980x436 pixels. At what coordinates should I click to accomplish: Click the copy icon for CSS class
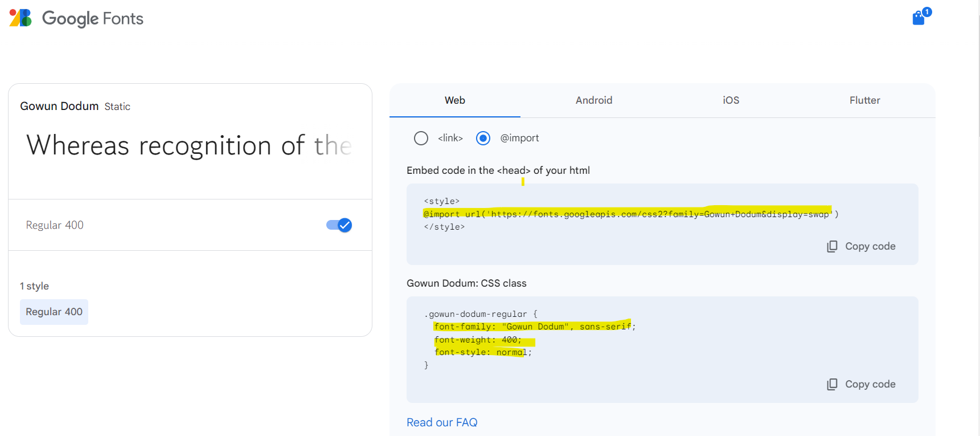(x=832, y=384)
